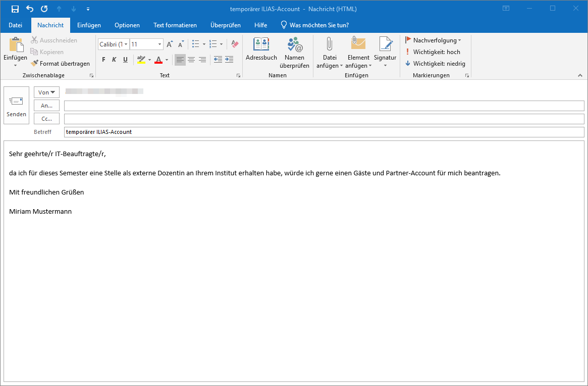The height and width of the screenshot is (386, 588).
Task: Open the Adressbuch
Action: (261, 49)
